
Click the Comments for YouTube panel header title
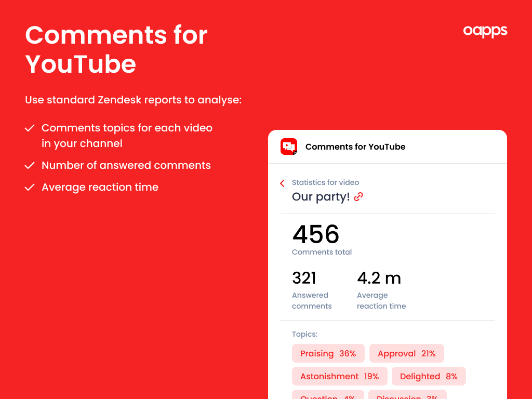355,147
